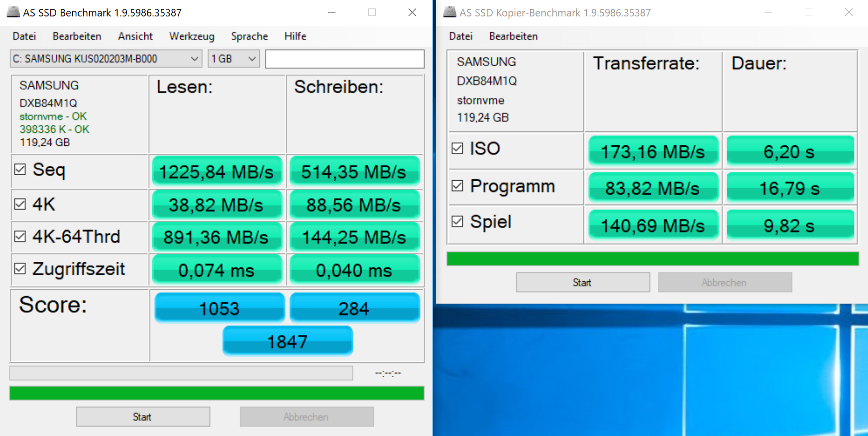
Task: Click the Lesen column header
Action: [x=185, y=87]
